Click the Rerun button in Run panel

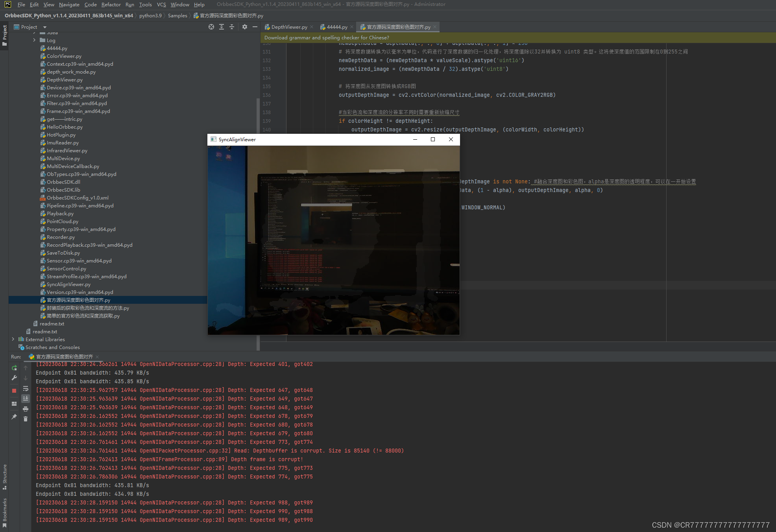coord(14,368)
